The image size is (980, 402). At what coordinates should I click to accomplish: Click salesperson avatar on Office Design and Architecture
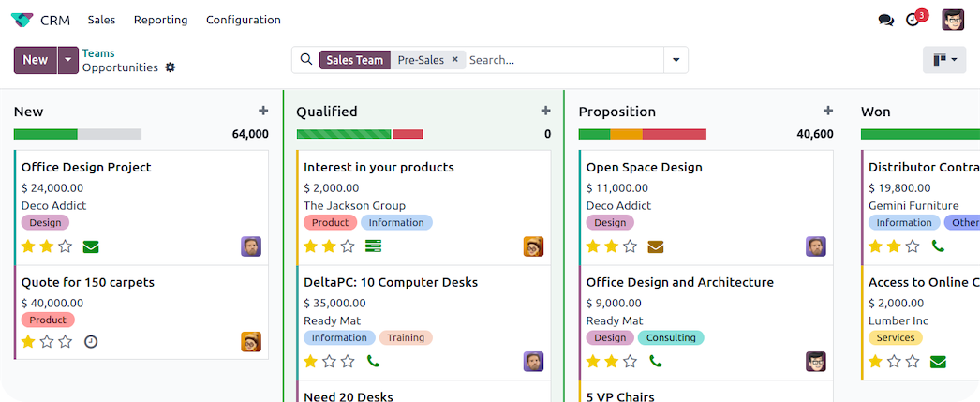click(816, 362)
